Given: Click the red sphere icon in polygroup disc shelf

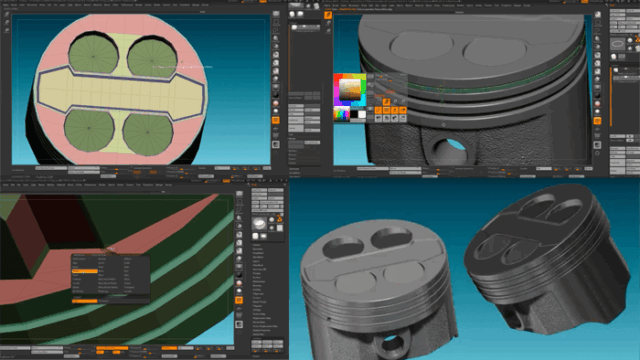Looking at the screenshot, I should click(x=276, y=103).
